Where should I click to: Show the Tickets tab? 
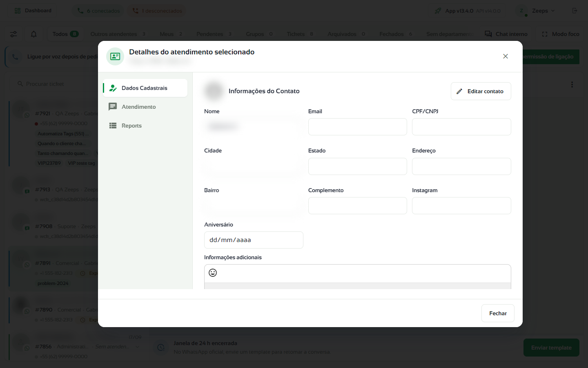pos(300,34)
